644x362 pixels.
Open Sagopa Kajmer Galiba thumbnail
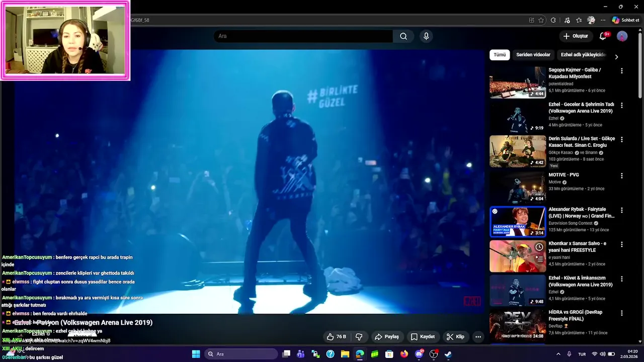click(518, 82)
